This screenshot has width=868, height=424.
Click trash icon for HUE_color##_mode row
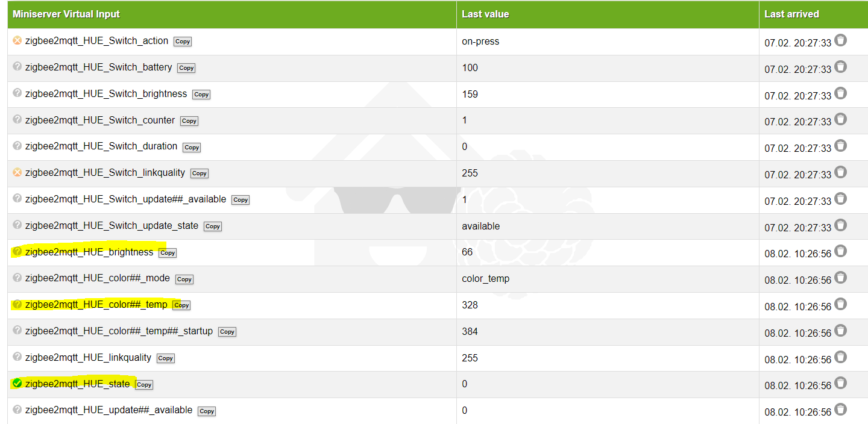840,278
